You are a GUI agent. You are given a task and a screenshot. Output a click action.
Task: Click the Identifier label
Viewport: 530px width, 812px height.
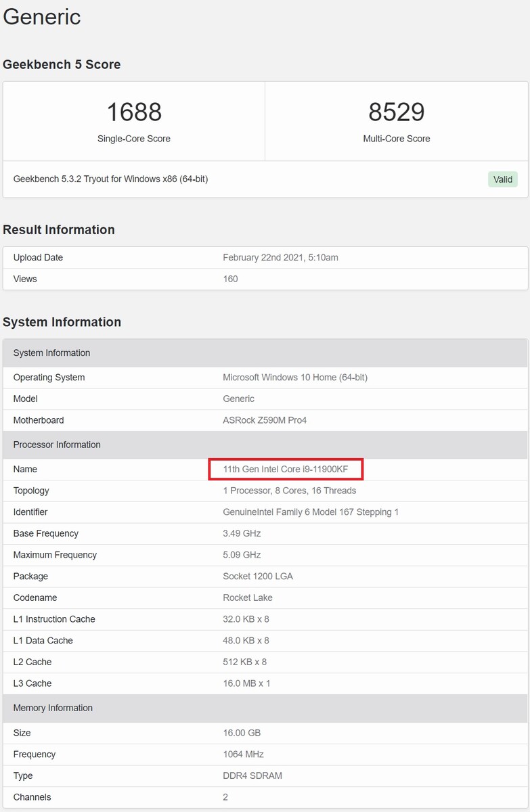[30, 512]
